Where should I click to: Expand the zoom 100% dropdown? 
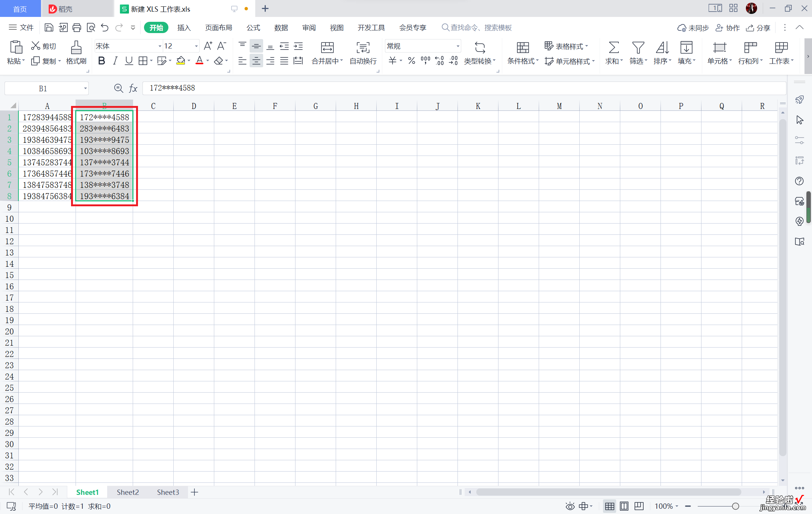tap(677, 506)
